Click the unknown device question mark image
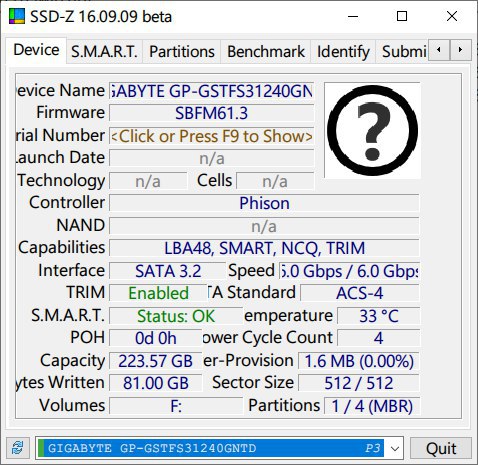This screenshot has height=465, width=478. (x=372, y=130)
